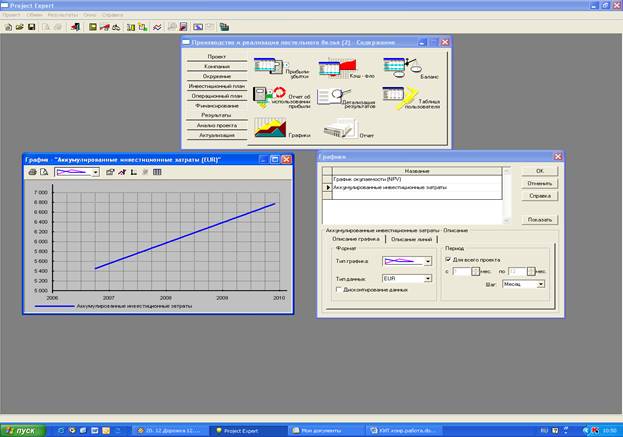Open the Кэш-фло report icon
Image resolution: width=623 pixels, height=437 pixels.
pyautogui.click(x=331, y=67)
